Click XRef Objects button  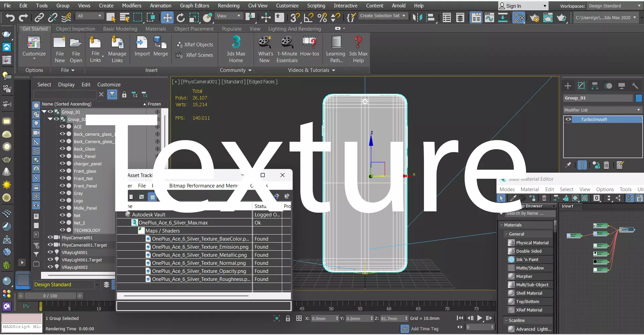(195, 44)
